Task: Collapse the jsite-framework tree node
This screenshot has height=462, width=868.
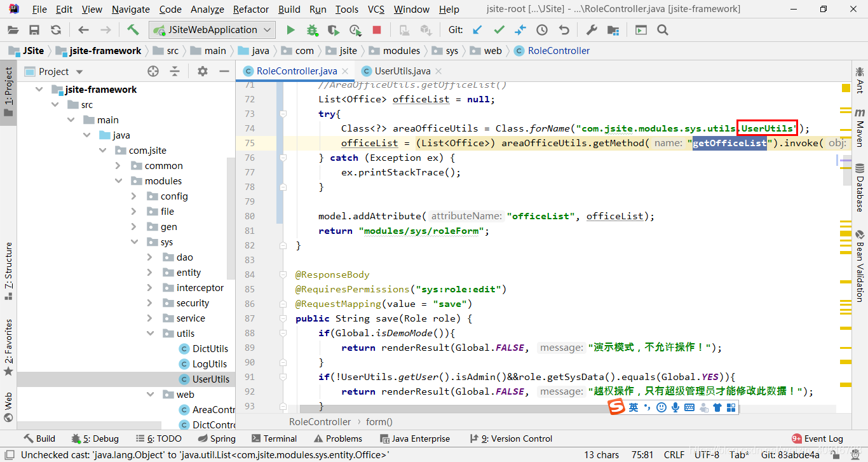Action: [39, 89]
